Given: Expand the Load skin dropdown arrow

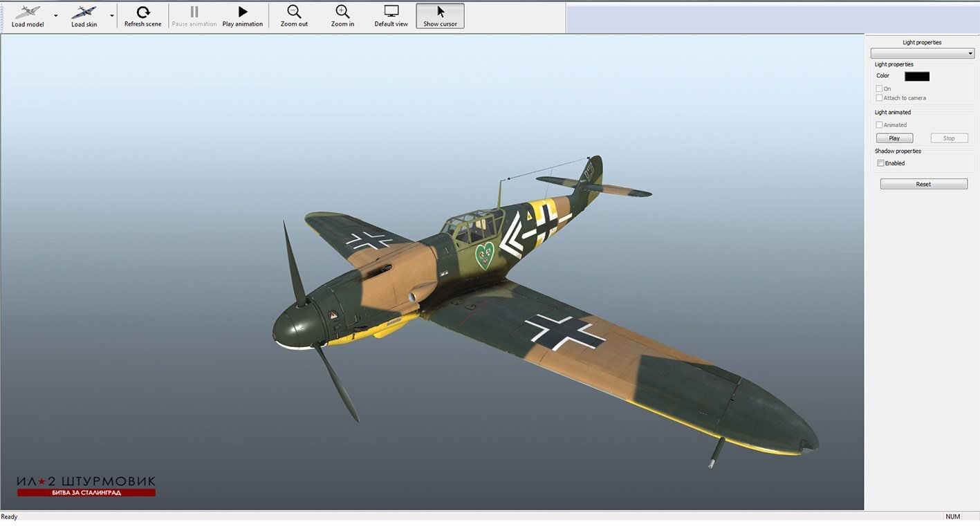Looking at the screenshot, I should 112,15.
